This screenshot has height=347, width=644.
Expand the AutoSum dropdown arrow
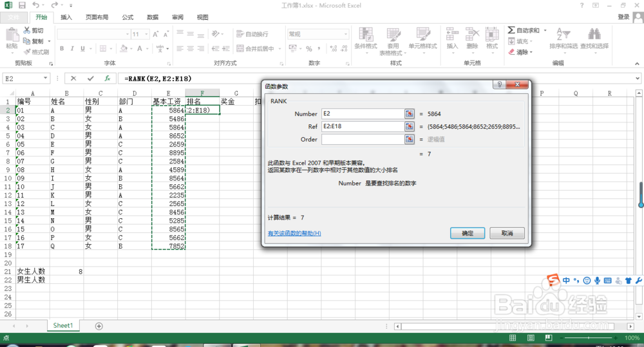click(x=545, y=30)
